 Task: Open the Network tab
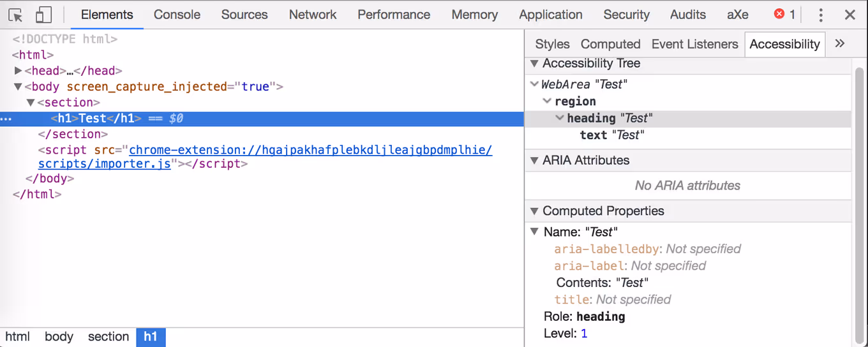(312, 15)
